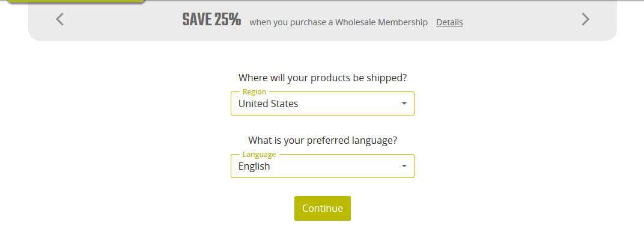This screenshot has height=228, width=644.
Task: Click the 'What is your preferred language?' heading
Action: (323, 140)
